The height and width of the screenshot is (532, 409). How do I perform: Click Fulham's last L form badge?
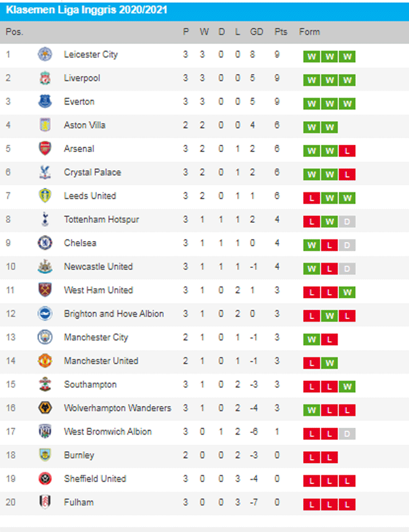(347, 505)
